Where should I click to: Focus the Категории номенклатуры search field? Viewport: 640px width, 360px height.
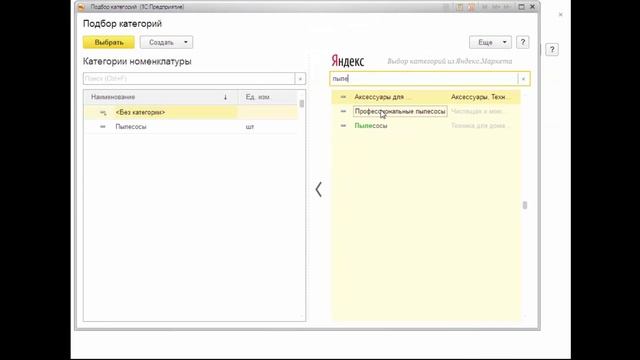click(189, 78)
